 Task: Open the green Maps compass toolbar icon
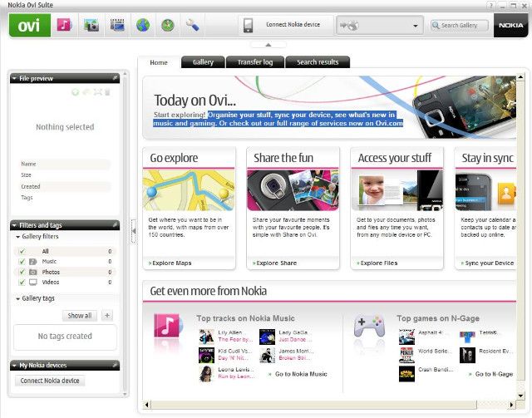(x=168, y=25)
